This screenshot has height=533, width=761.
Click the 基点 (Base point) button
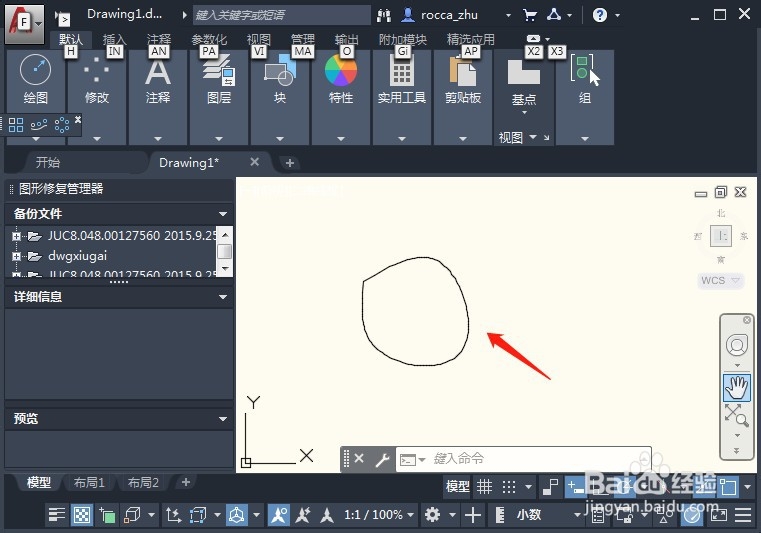(x=524, y=83)
